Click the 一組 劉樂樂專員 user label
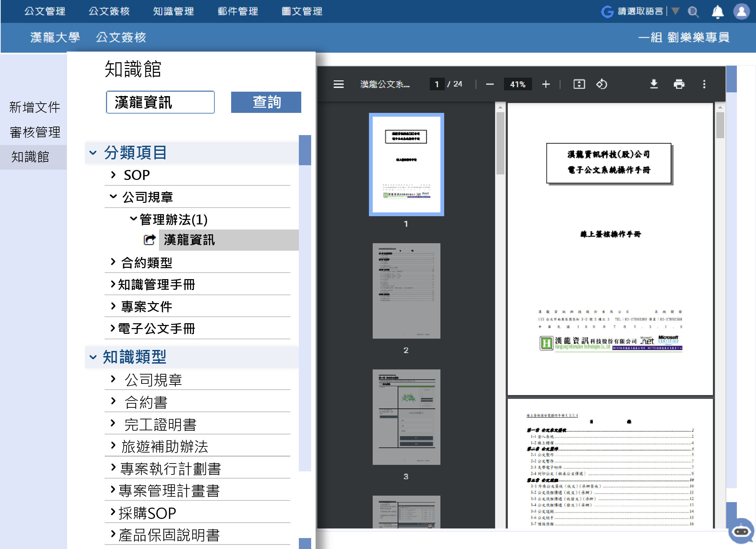756x549 pixels. 684,37
